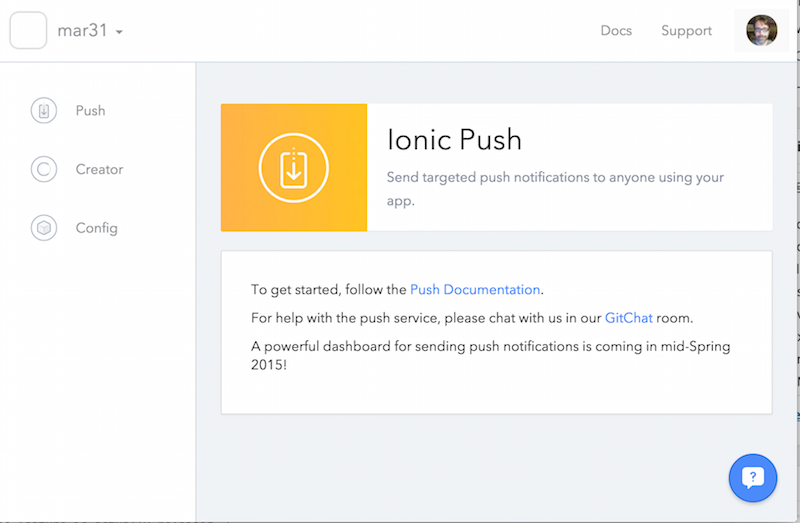Click the Creator circular C icon
The image size is (800, 523).
[44, 170]
